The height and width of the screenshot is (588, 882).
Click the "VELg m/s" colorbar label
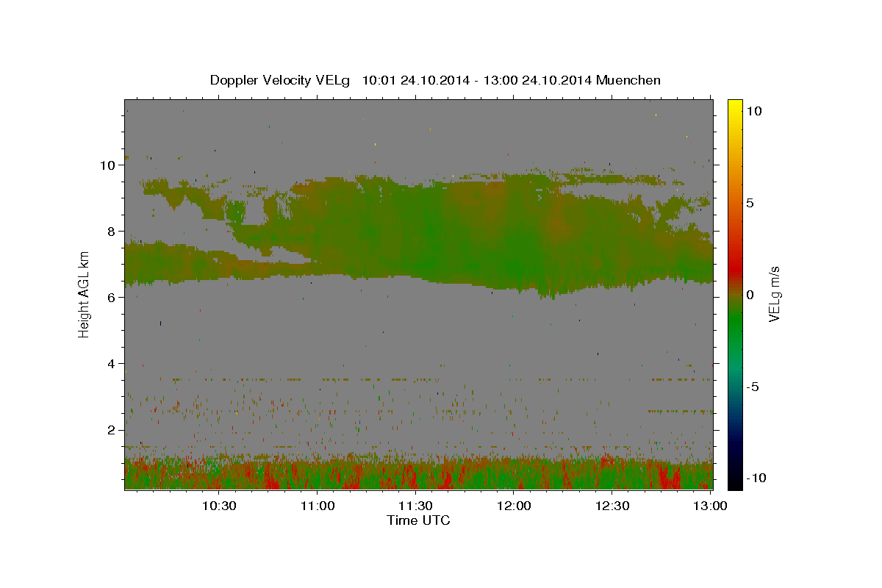pos(774,294)
